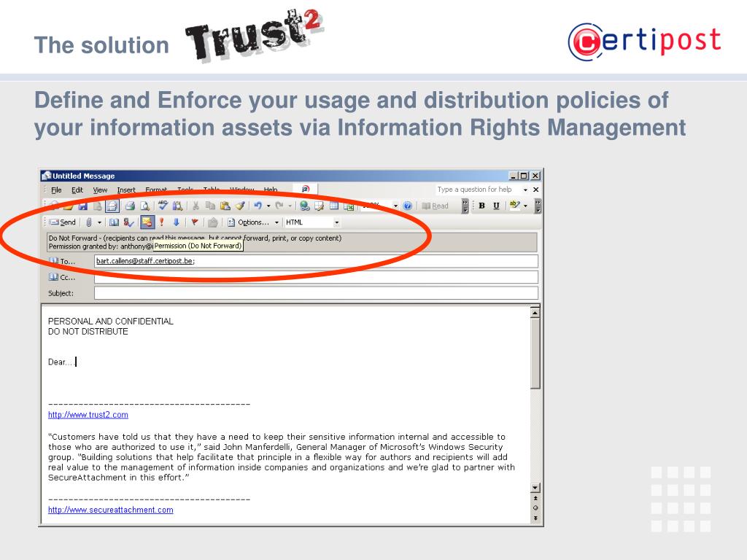Open the Format menu
747x560 pixels.
point(156,190)
